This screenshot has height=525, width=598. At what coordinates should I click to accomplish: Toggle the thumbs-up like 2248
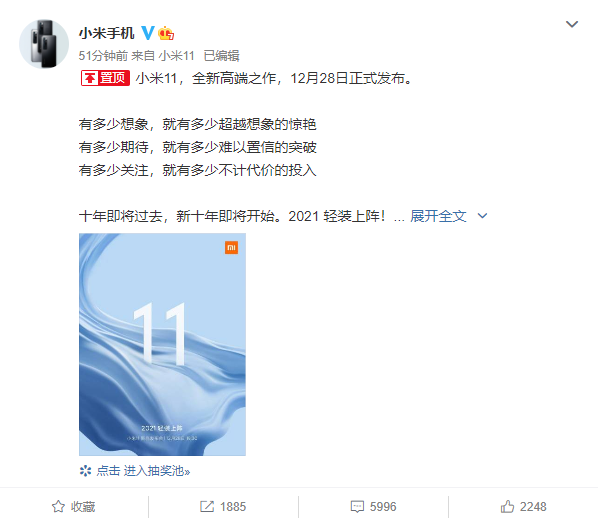508,507
